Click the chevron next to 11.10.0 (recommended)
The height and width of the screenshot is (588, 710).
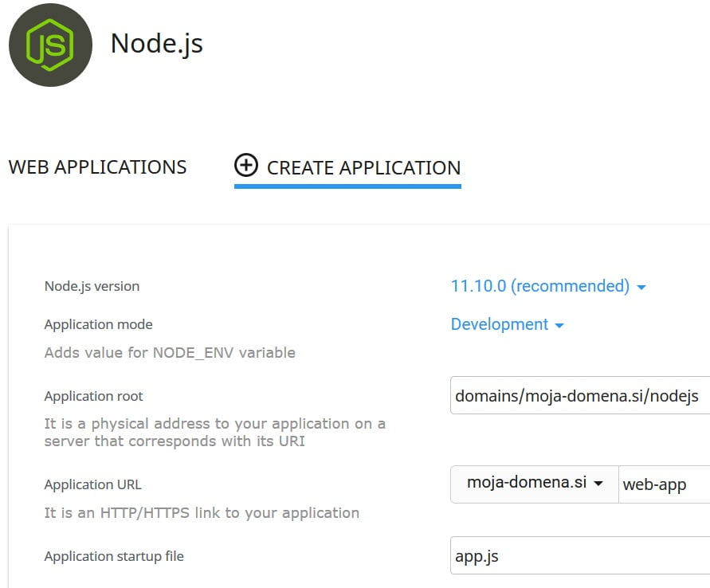pyautogui.click(x=641, y=286)
